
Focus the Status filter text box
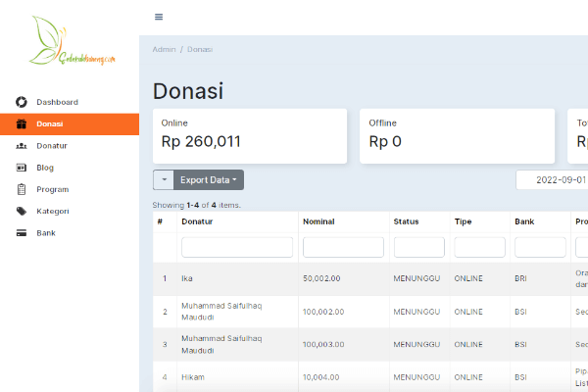click(x=418, y=247)
